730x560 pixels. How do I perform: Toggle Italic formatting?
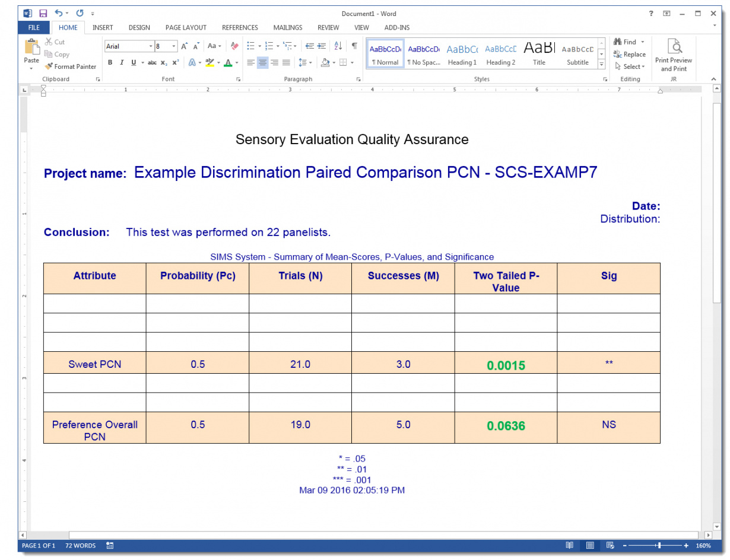pyautogui.click(x=122, y=62)
